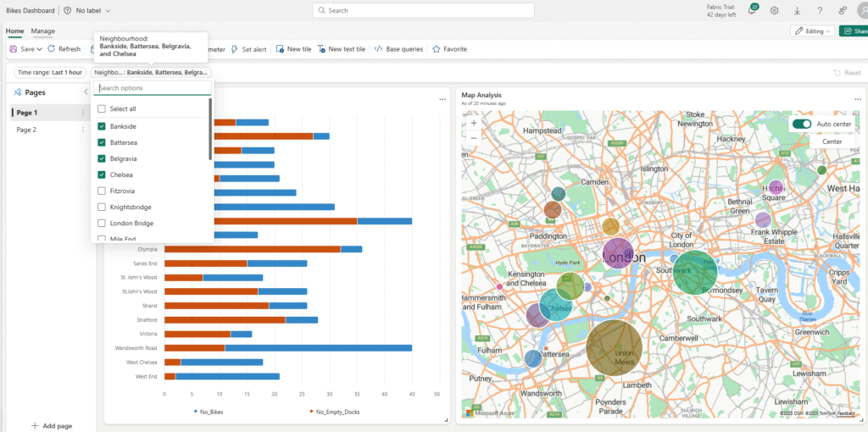Image resolution: width=868 pixels, height=432 pixels.
Task: Open the help question mark icon
Action: click(x=820, y=10)
